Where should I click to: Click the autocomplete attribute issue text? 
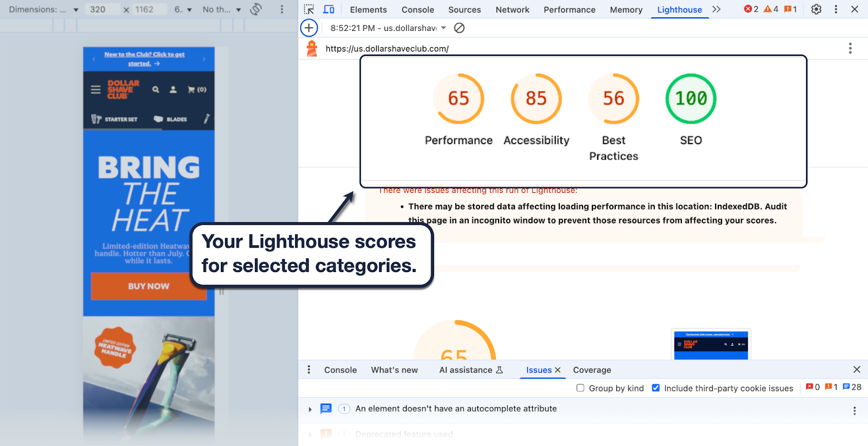456,409
